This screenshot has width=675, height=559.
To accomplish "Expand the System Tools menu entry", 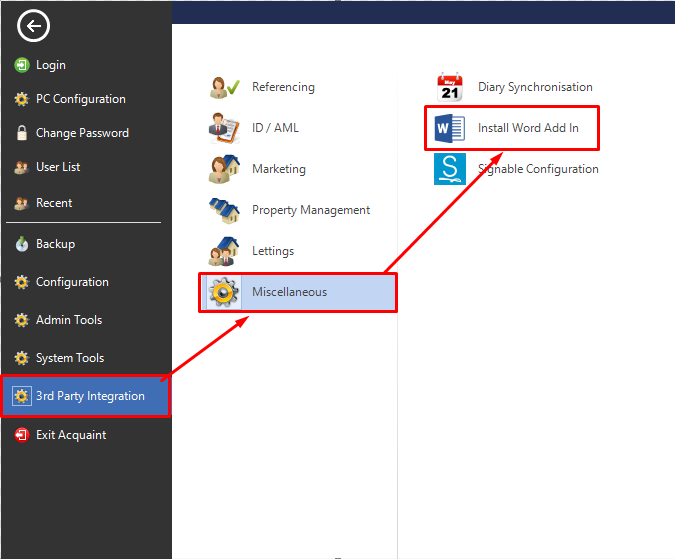I will tap(70, 358).
